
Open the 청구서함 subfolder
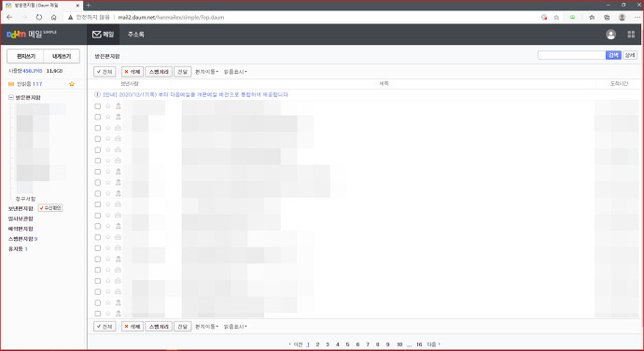pos(25,199)
